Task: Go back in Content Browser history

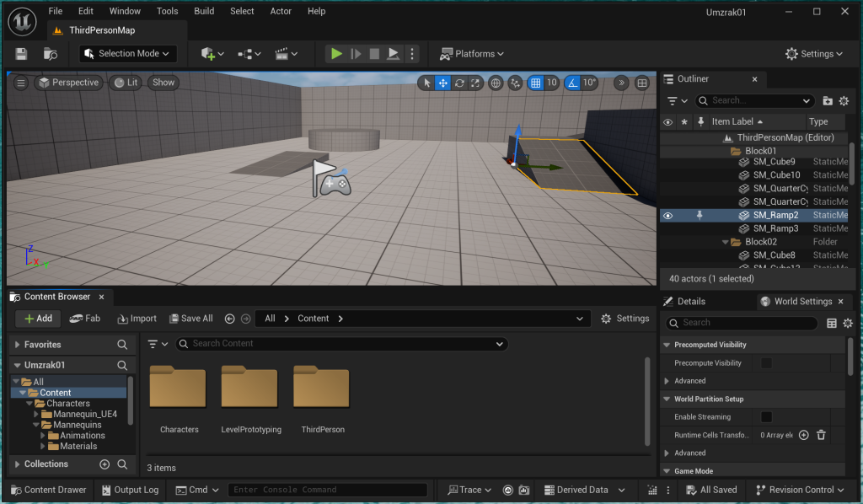Action: point(229,319)
